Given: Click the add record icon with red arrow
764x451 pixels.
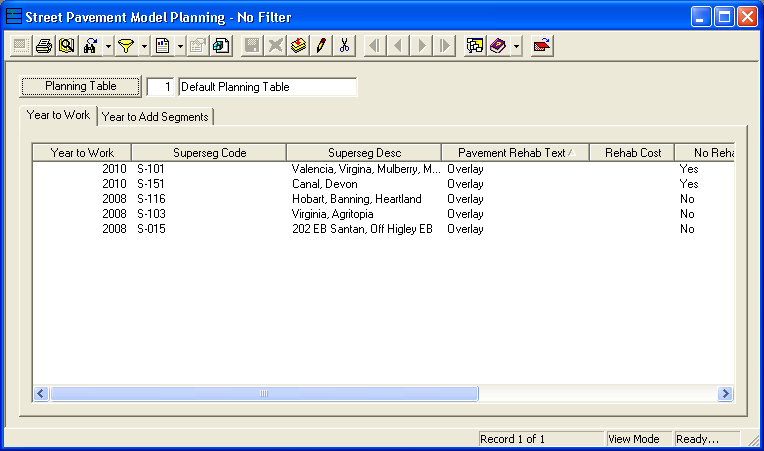Looking at the screenshot, I should pyautogui.click(x=298, y=46).
